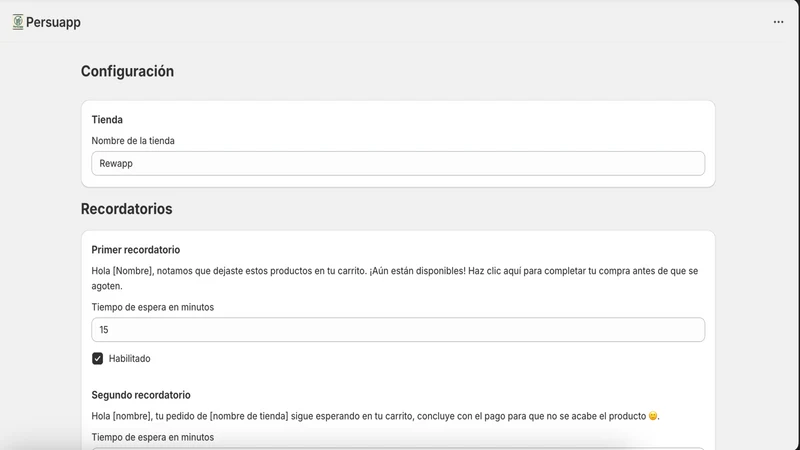Click the store name field containing Rewapp
Screen dimensions: 800x450
pos(398,163)
